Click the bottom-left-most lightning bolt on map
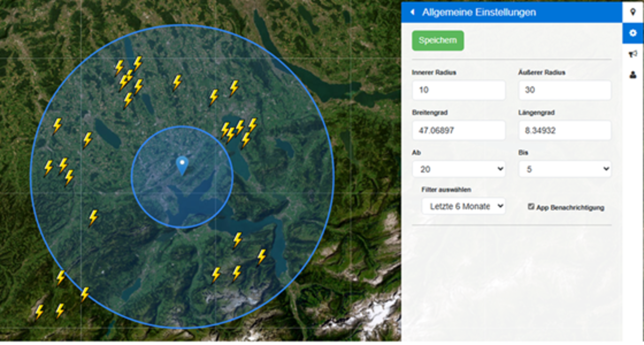 pyautogui.click(x=39, y=312)
